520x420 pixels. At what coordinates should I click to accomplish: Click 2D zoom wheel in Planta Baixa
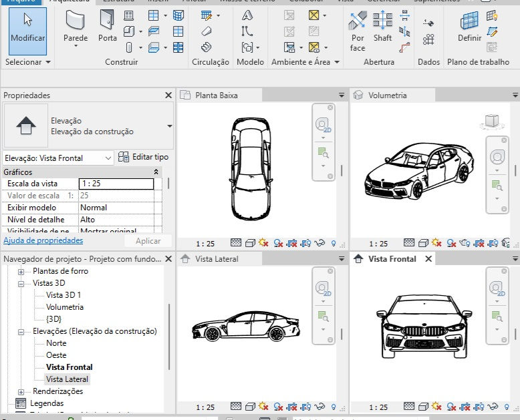click(x=323, y=126)
